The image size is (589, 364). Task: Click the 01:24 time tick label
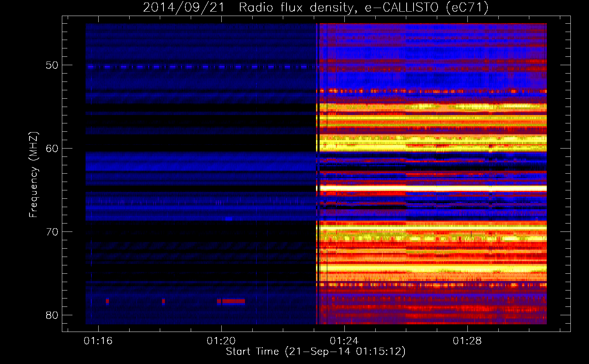[344, 341]
